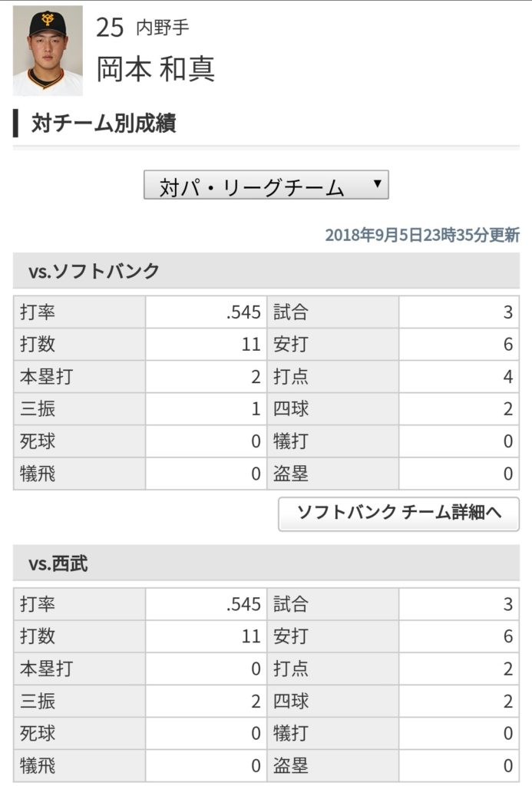
Task: Click the 打点 value 4 in the ソフトバンク table
Action: pyautogui.click(x=507, y=376)
